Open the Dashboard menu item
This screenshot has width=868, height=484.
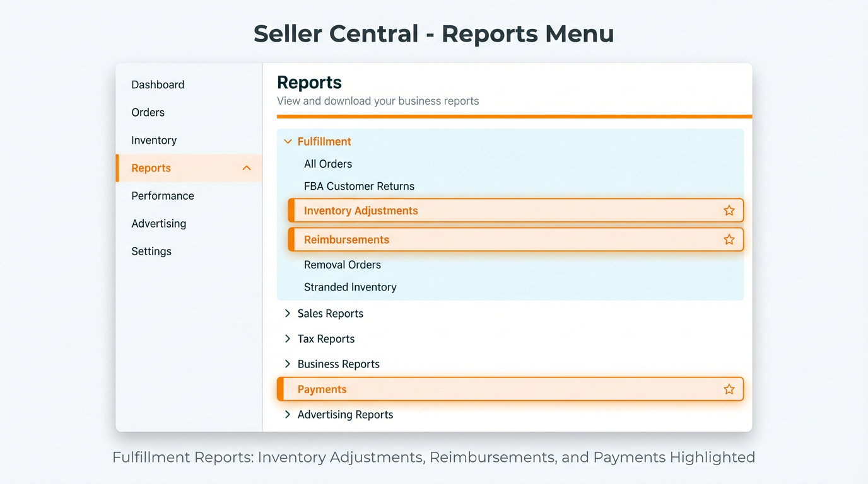[158, 84]
